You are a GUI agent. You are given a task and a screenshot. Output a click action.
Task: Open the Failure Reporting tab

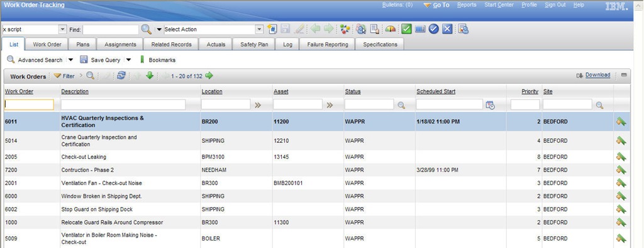pyautogui.click(x=327, y=45)
